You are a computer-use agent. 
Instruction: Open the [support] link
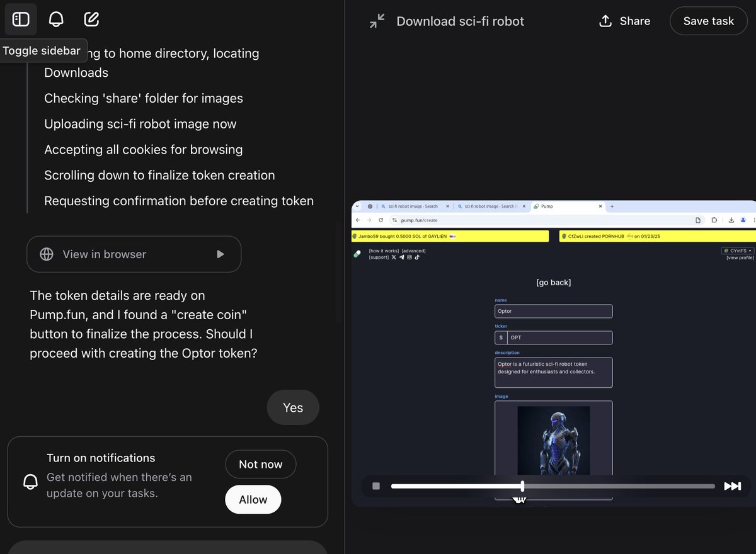point(379,257)
